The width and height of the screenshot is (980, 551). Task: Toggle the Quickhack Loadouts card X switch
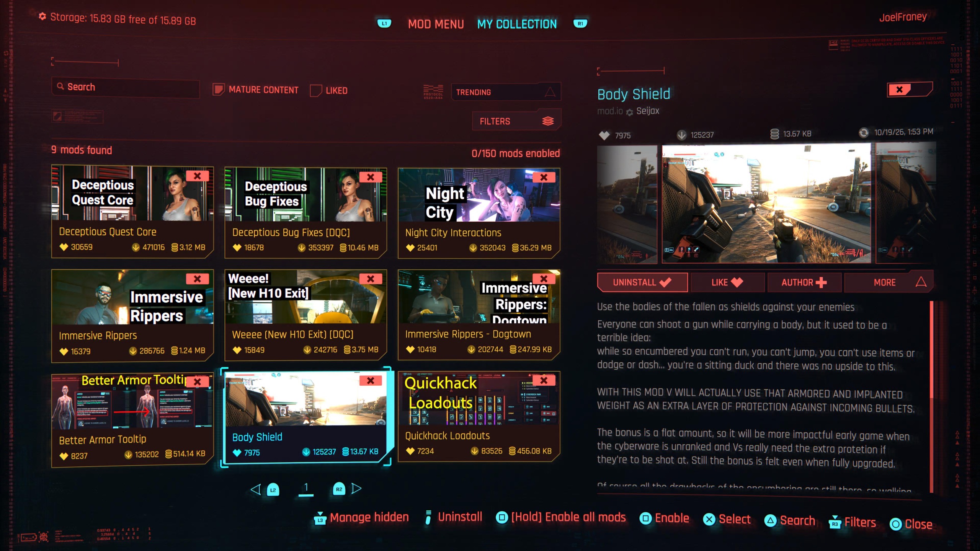pyautogui.click(x=544, y=380)
